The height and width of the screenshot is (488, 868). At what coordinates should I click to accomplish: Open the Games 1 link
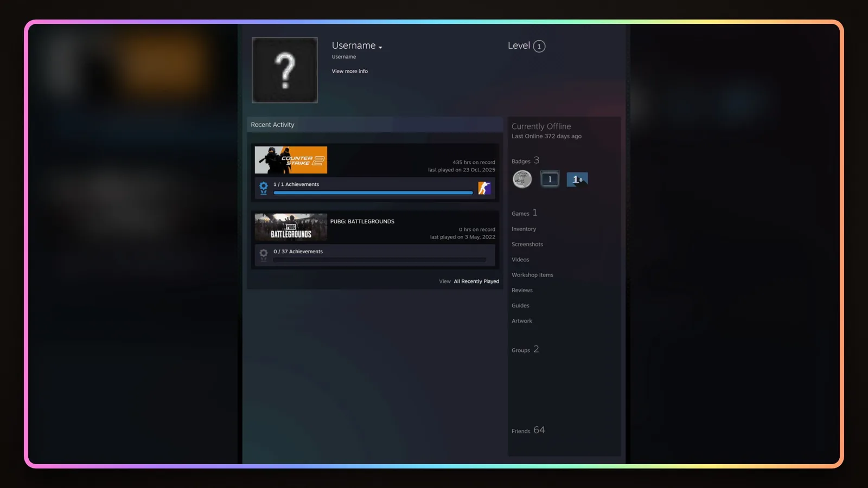click(x=524, y=213)
